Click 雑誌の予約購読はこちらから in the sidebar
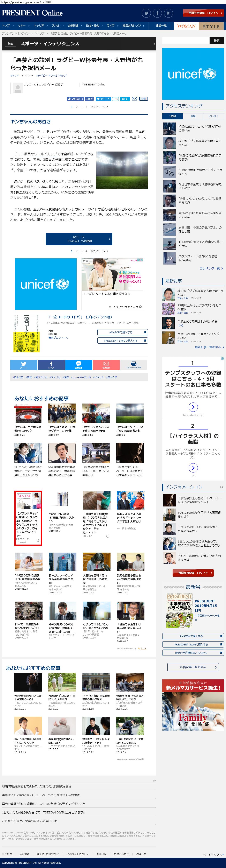This screenshot has width=226, height=868. pos(193,653)
